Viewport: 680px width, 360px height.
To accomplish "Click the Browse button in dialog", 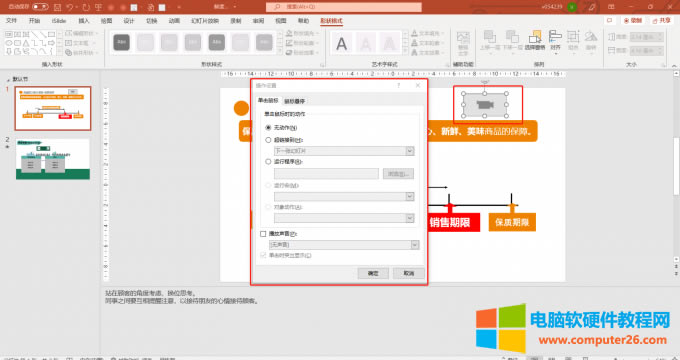I will 398,174.
